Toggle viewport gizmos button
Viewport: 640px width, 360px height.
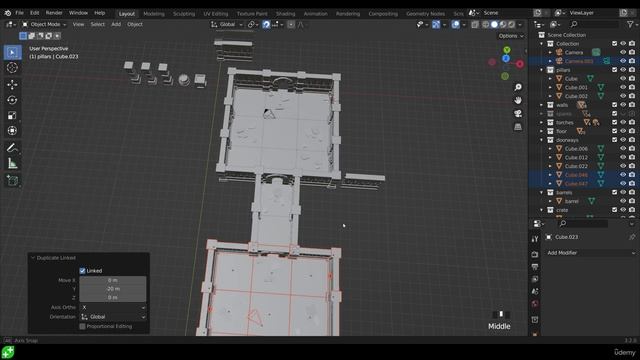436,24
